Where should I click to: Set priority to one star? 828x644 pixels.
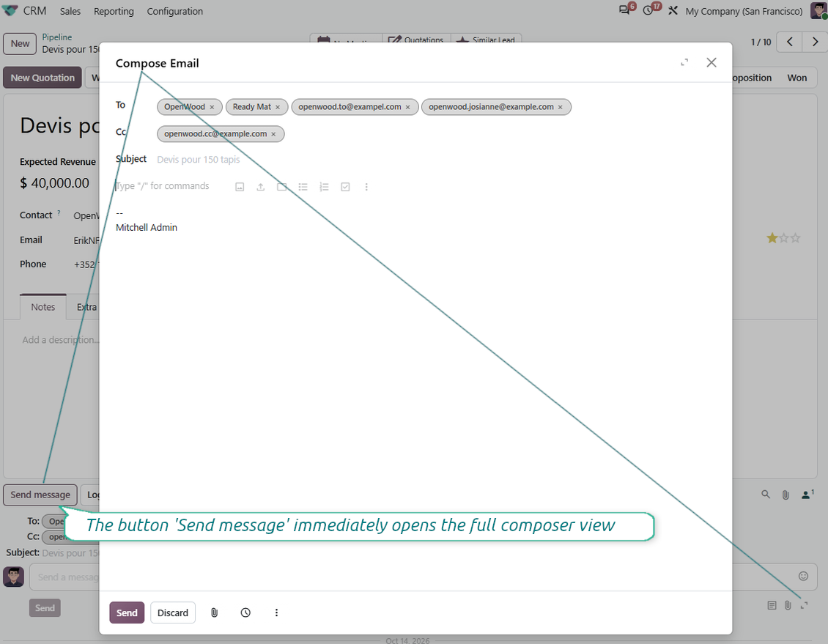[x=772, y=238]
